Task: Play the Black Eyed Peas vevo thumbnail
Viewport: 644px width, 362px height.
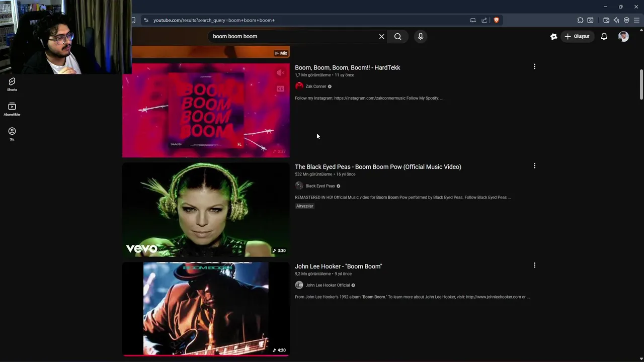Action: 206,210
